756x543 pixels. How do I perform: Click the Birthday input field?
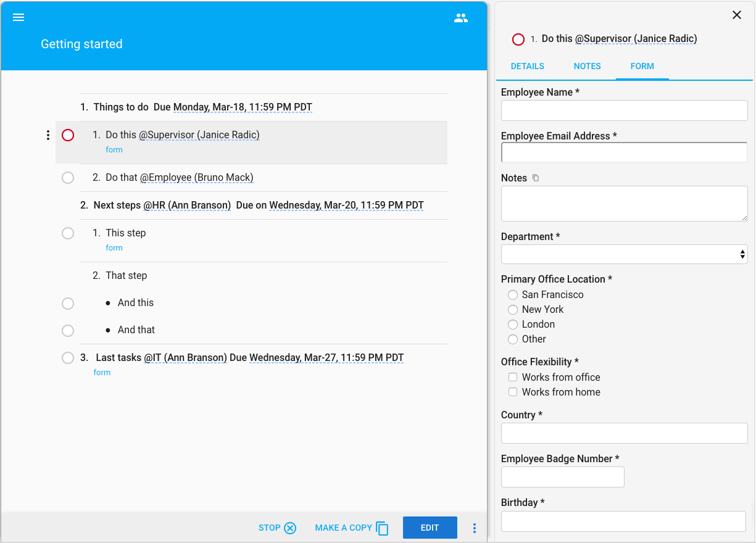623,521
